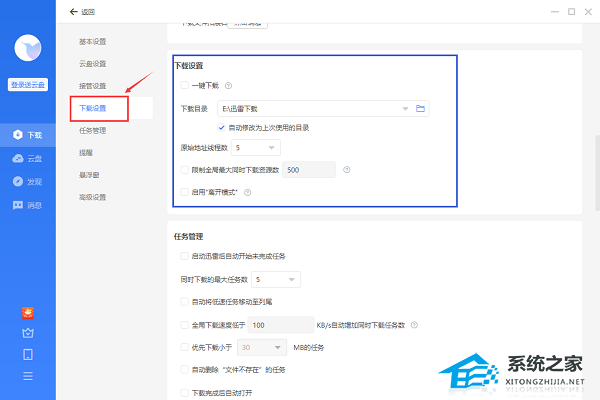Click the 任务管理 section heading
Screen dimensions: 600x400
[x=189, y=237]
